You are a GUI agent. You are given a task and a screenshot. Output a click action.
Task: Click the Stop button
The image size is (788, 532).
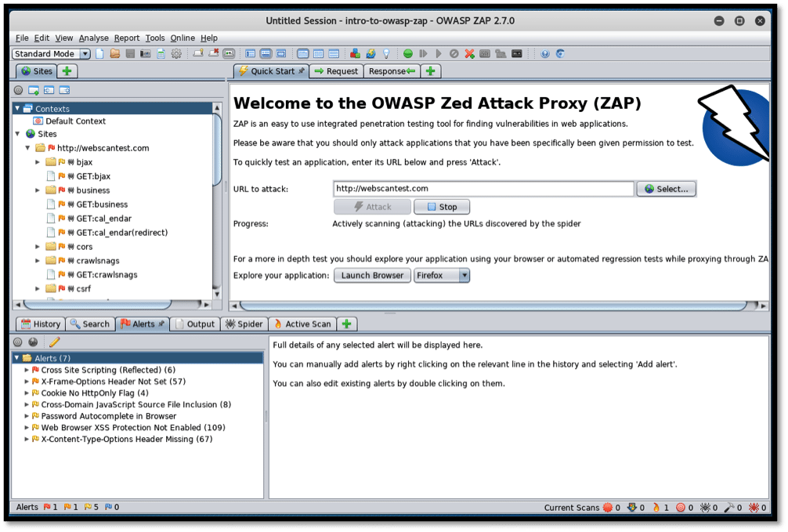click(442, 207)
